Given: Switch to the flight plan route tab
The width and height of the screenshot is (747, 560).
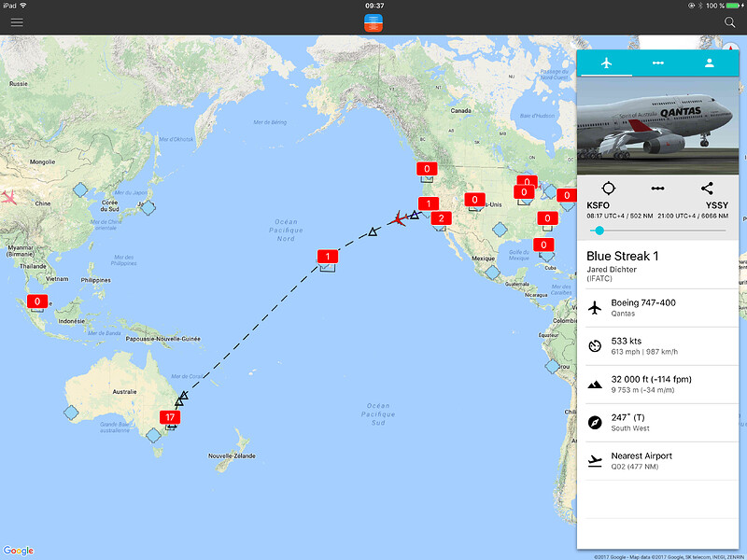Looking at the screenshot, I should 658,63.
